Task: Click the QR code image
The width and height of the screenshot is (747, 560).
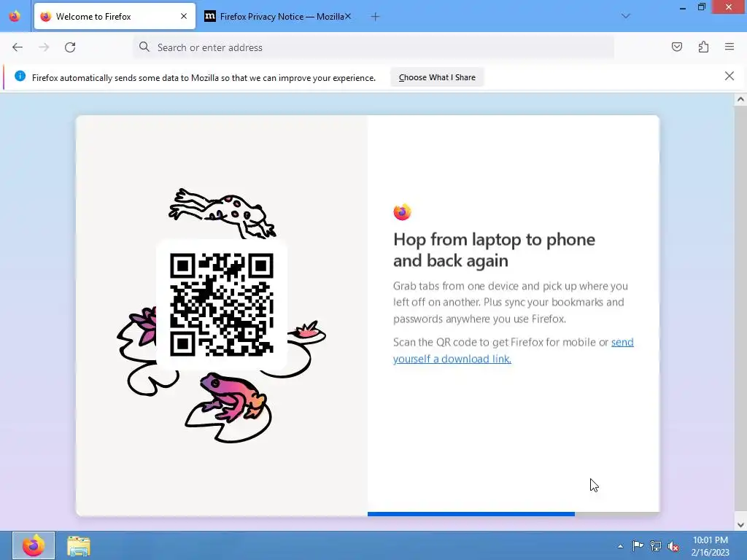Action: click(x=222, y=305)
